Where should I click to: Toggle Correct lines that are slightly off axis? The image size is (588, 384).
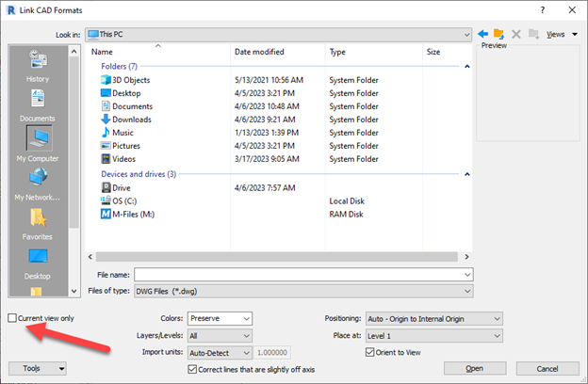point(193,367)
